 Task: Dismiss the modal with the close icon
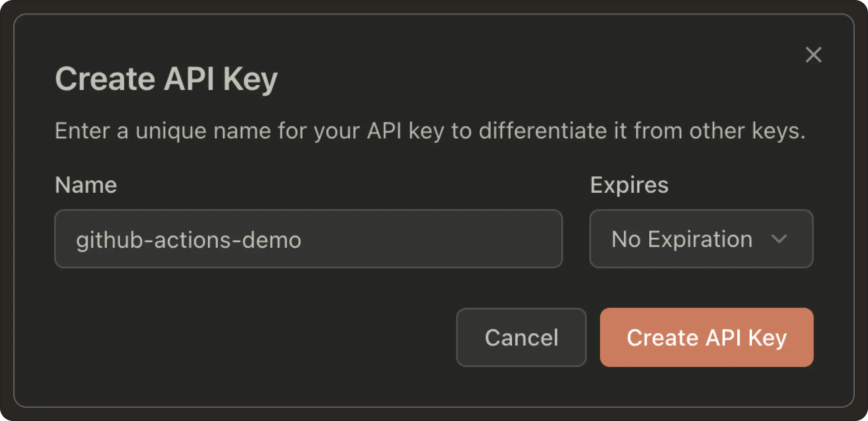coord(813,55)
